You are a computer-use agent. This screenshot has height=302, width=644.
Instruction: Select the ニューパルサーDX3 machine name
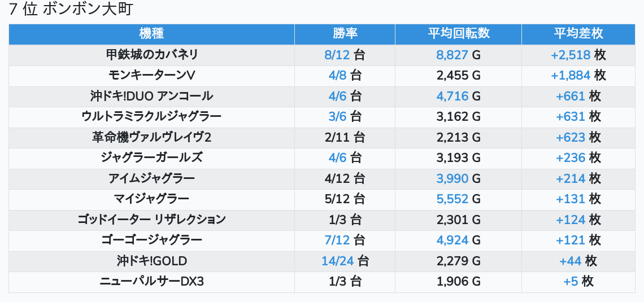point(151,281)
